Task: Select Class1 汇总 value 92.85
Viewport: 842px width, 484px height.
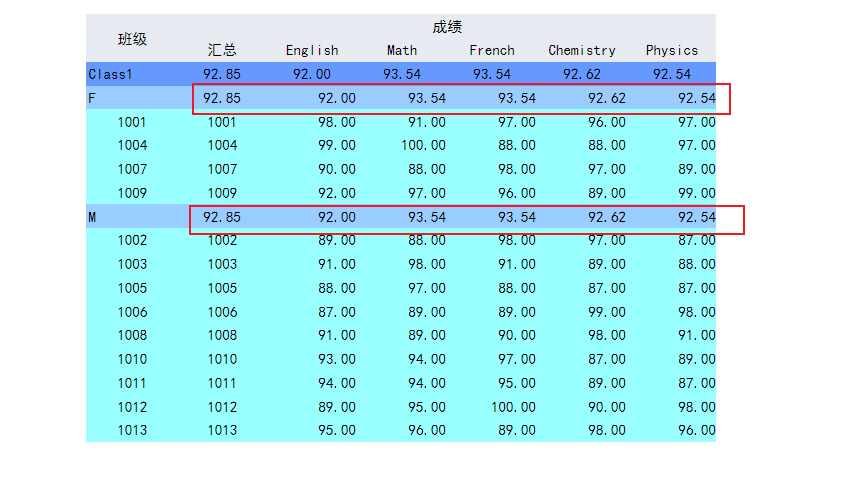Action: 222,74
